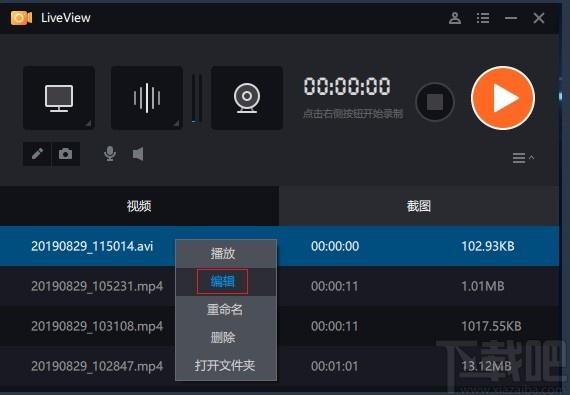Adjust the vertical audio level meter
Image resolution: width=570 pixels, height=395 pixels.
197,98
